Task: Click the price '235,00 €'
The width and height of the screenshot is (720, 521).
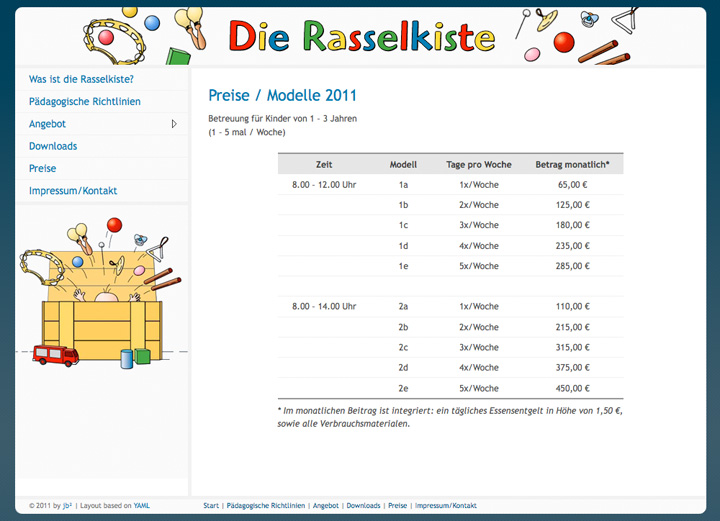Action: tap(572, 246)
